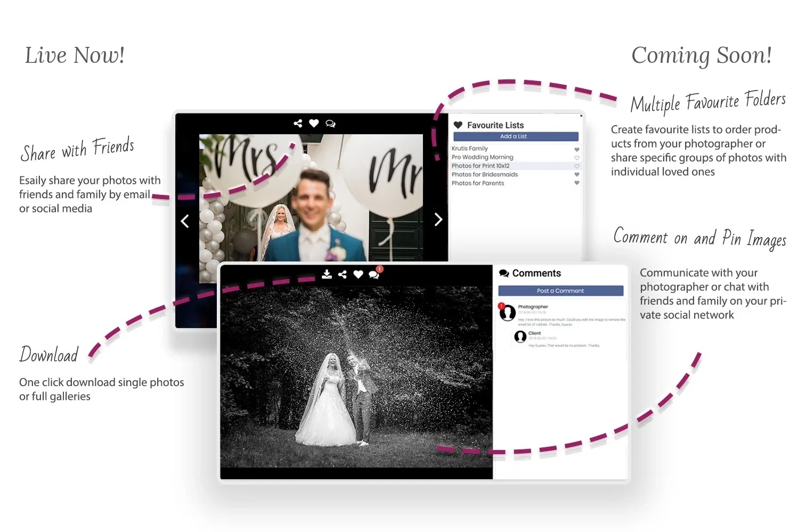
Task: Open comment bubble icon with red notification badge
Action: (x=374, y=273)
